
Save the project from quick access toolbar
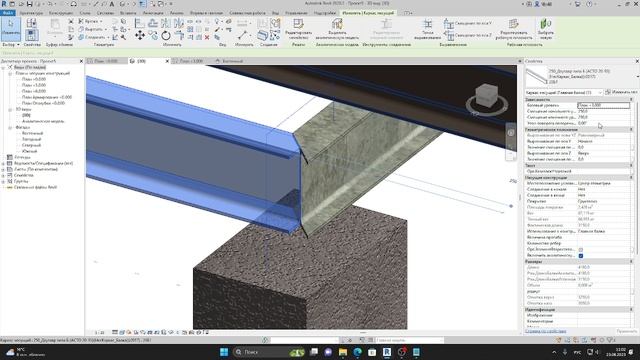tap(29, 4)
